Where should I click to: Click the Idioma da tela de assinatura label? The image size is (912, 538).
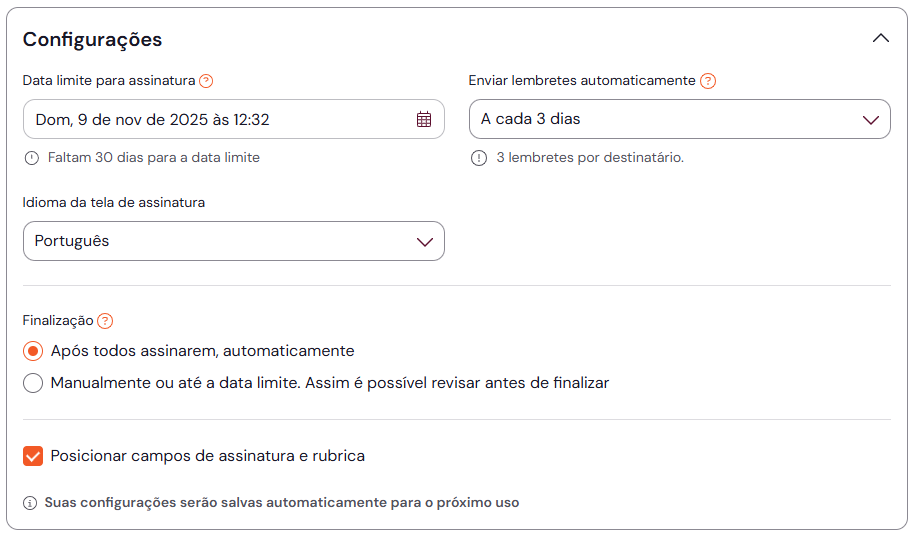coord(114,202)
